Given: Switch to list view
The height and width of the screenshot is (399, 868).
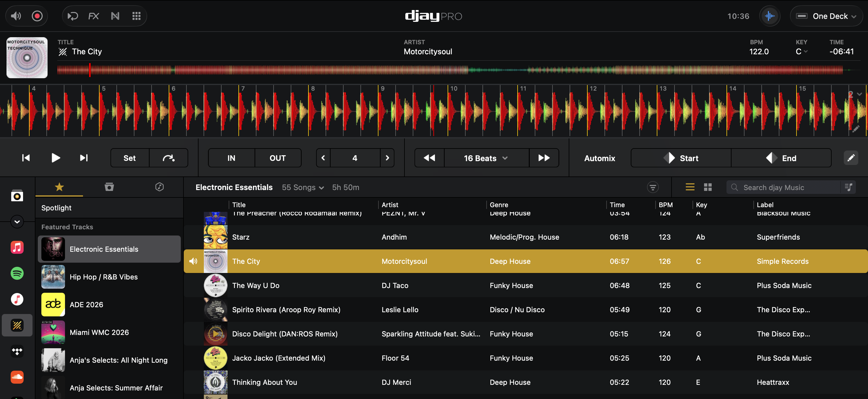Looking at the screenshot, I should 690,187.
